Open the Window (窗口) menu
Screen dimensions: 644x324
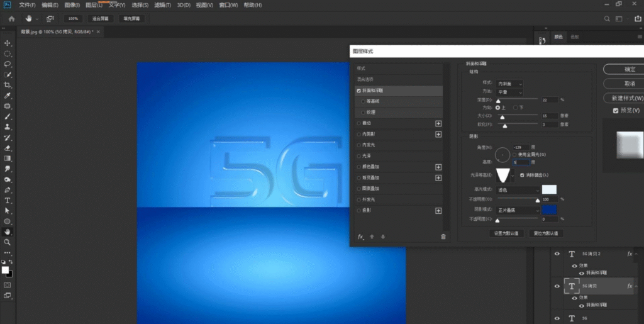[228, 5]
